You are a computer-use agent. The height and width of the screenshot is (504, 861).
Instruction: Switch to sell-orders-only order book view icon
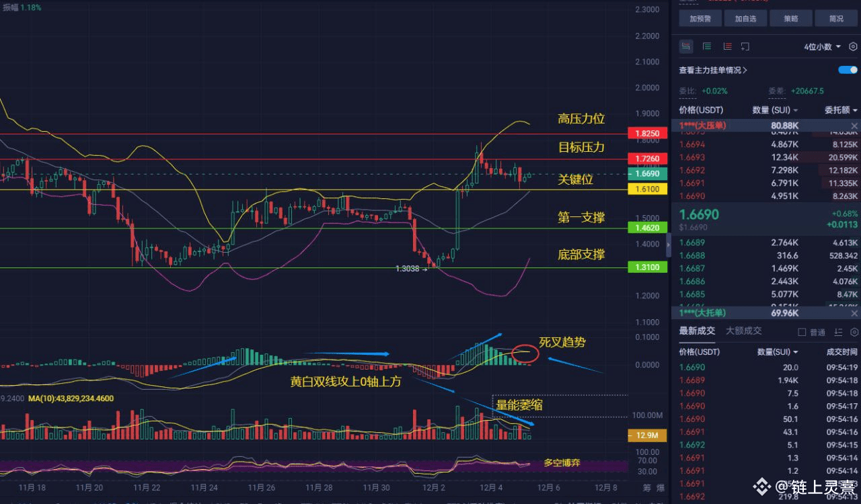coord(727,46)
